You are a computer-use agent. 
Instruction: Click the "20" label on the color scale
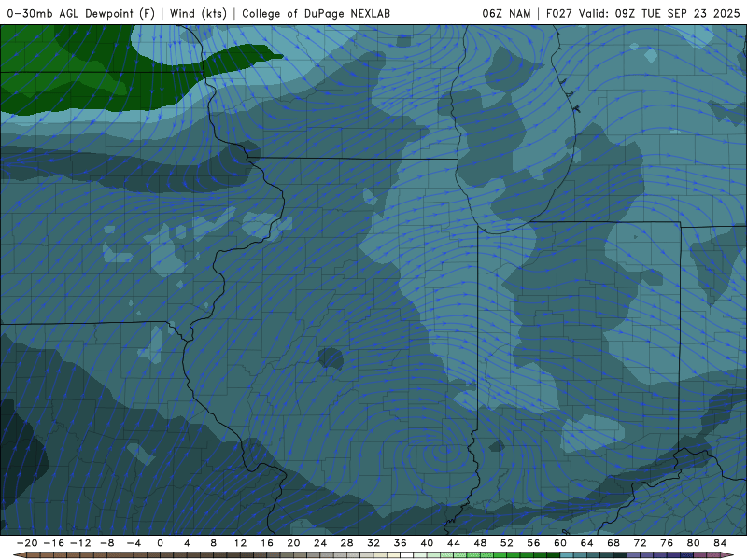293,543
